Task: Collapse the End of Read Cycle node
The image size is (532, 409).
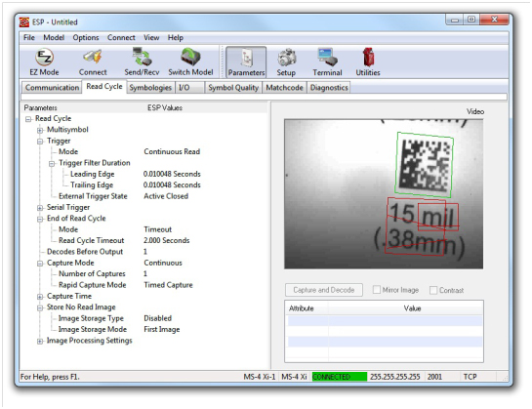Action: click(40, 220)
